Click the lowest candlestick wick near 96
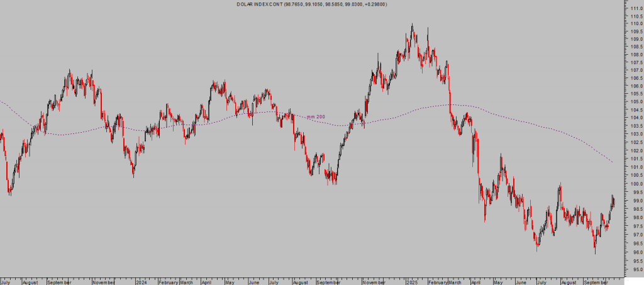644x285 pixels. 595,253
